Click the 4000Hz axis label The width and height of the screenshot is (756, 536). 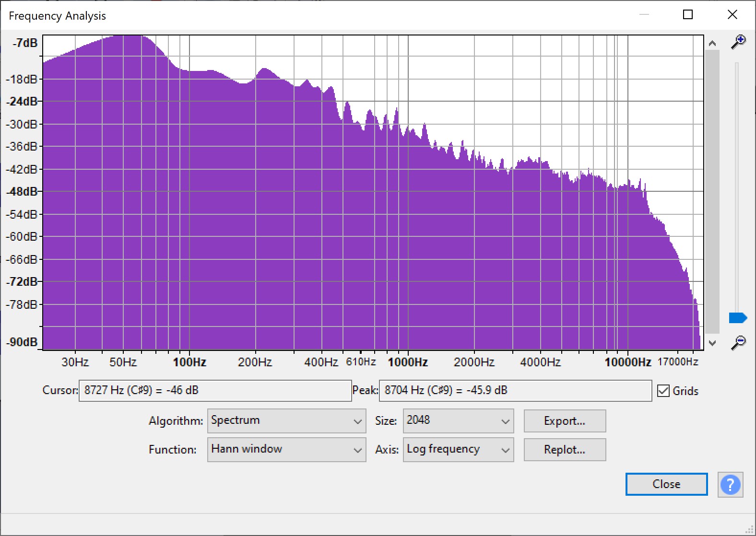[540, 362]
